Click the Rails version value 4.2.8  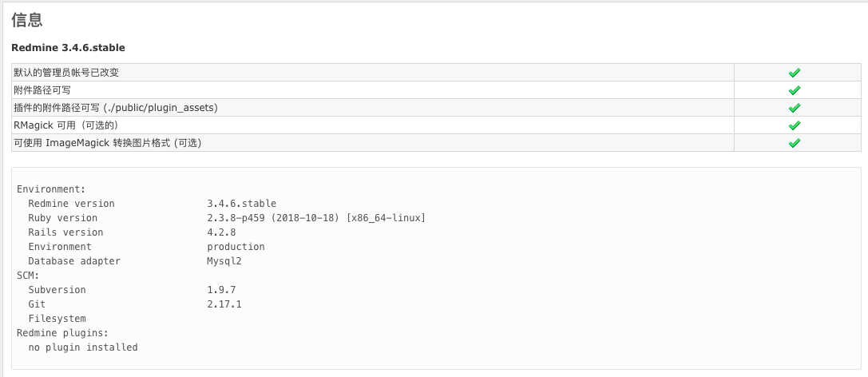pyautogui.click(x=221, y=232)
